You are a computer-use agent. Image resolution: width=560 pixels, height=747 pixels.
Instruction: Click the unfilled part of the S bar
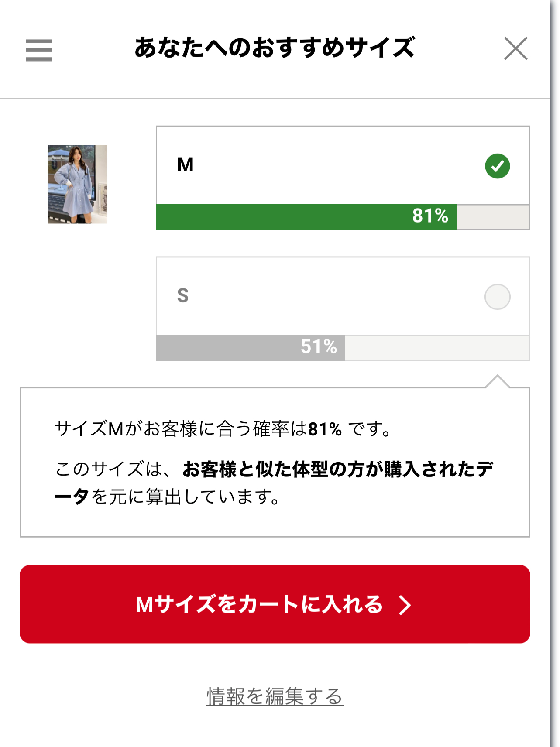point(437,348)
